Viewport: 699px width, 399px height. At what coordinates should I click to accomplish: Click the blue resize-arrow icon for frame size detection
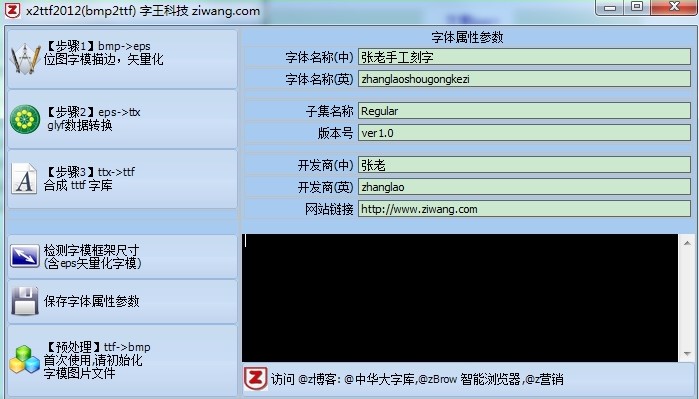pyautogui.click(x=25, y=256)
